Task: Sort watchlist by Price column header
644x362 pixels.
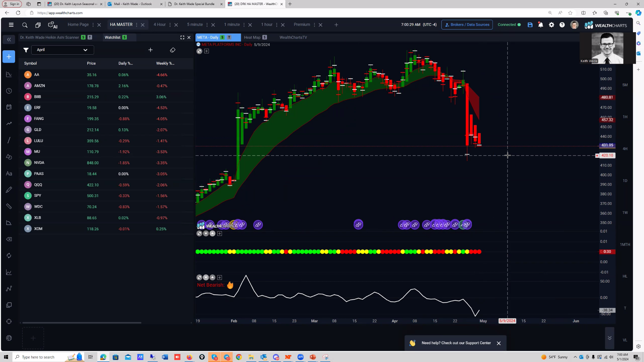Action: (x=91, y=63)
